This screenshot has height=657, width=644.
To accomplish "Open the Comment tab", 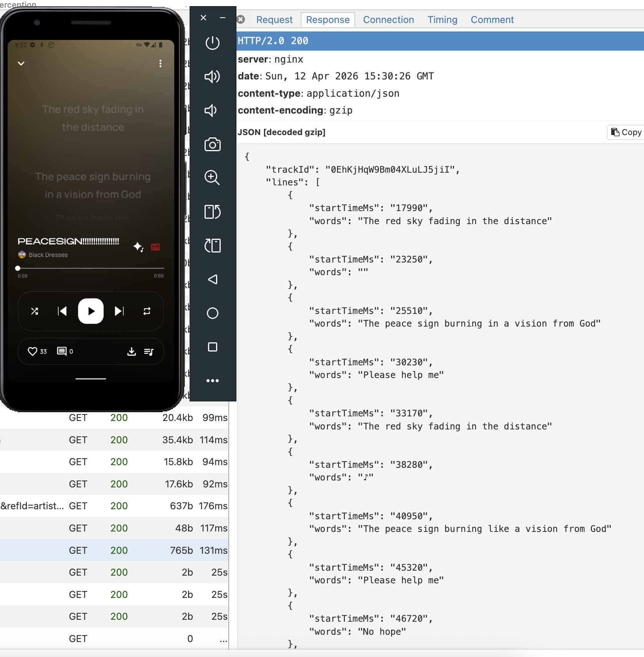I will (x=492, y=20).
